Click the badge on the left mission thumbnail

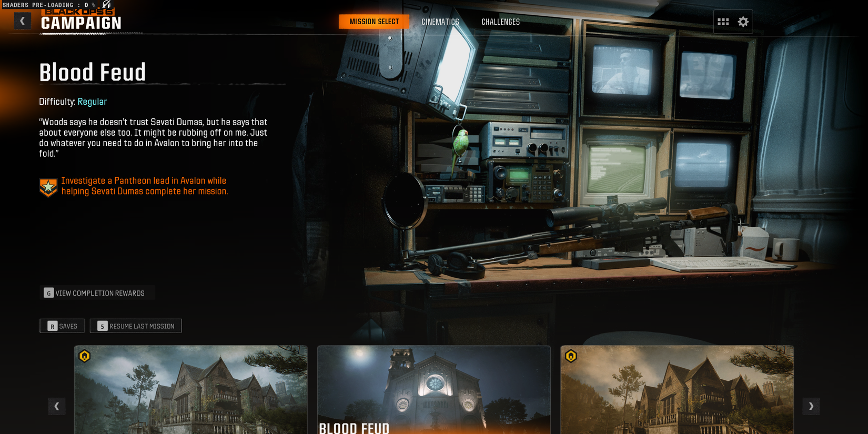(85, 356)
